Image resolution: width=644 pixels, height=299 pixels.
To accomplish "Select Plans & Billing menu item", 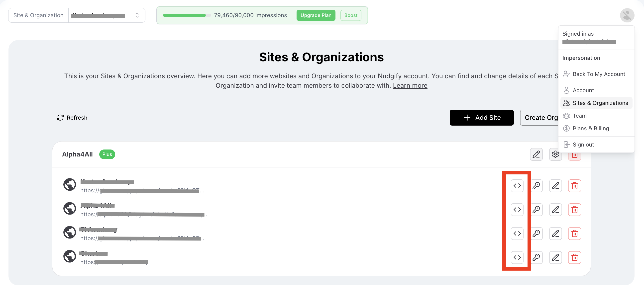I will click(x=591, y=128).
